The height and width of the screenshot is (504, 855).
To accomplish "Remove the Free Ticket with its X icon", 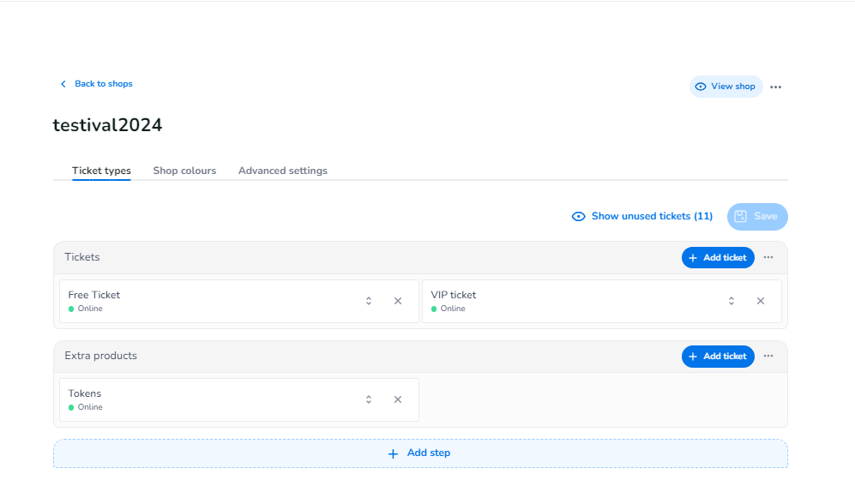I will (398, 301).
